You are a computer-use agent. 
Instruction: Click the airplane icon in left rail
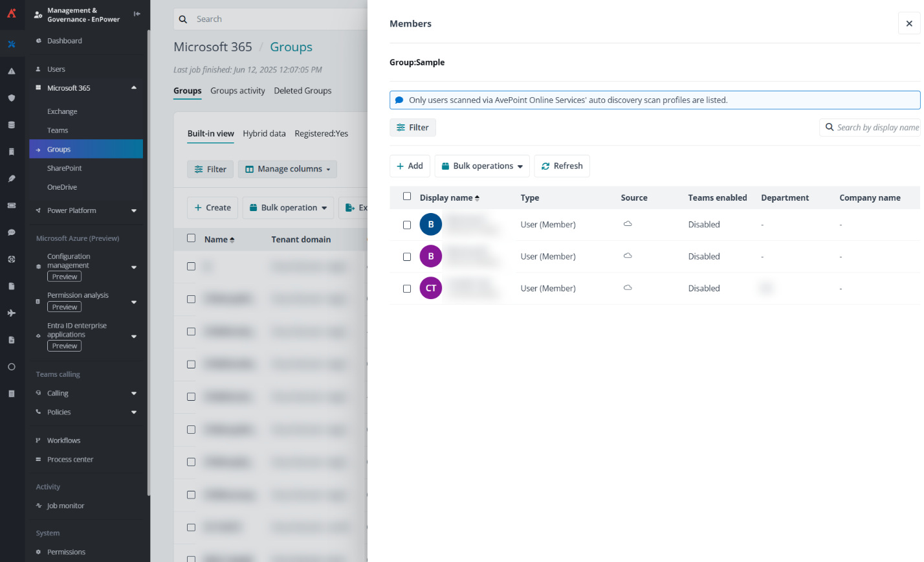pos(12,313)
